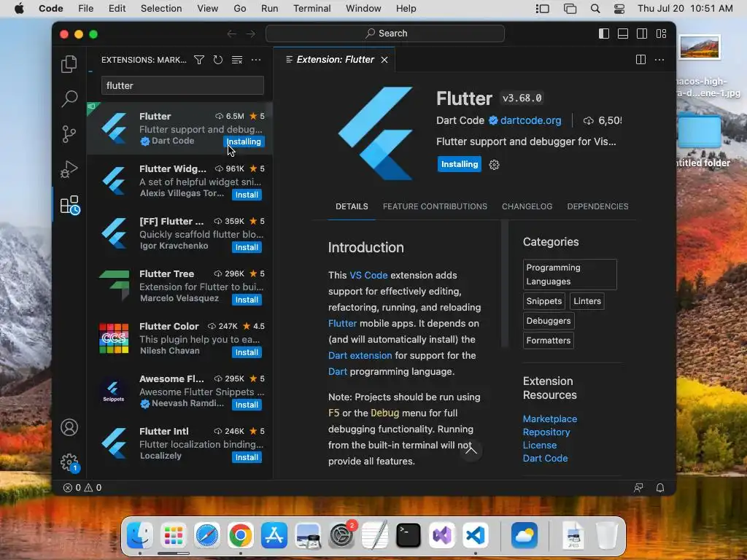
Task: Open the notifications bell in status bar
Action: click(659, 488)
